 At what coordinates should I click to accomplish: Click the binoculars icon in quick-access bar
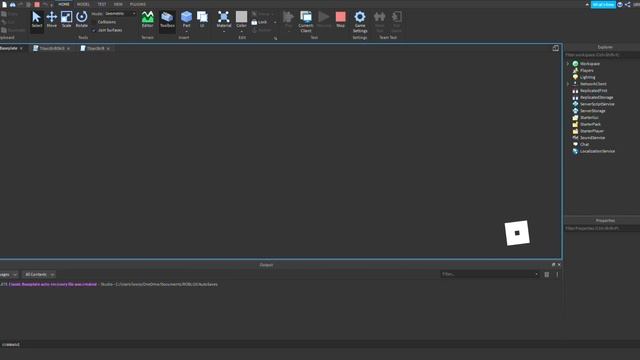[13, 4]
